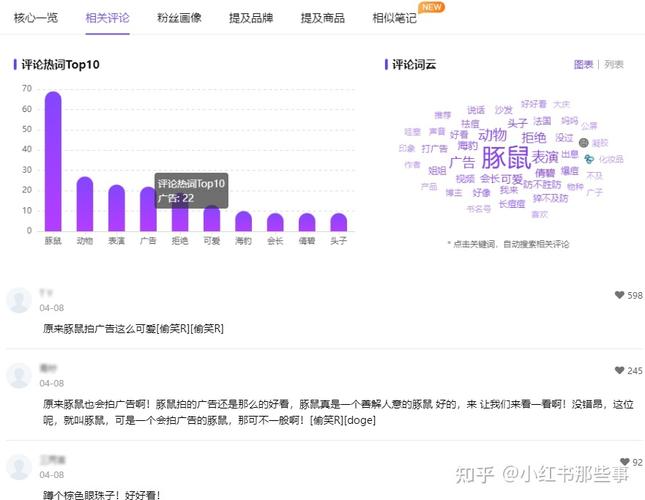The width and height of the screenshot is (645, 500).
Task: Click the 可爱 bar in chart
Action: click(212, 218)
